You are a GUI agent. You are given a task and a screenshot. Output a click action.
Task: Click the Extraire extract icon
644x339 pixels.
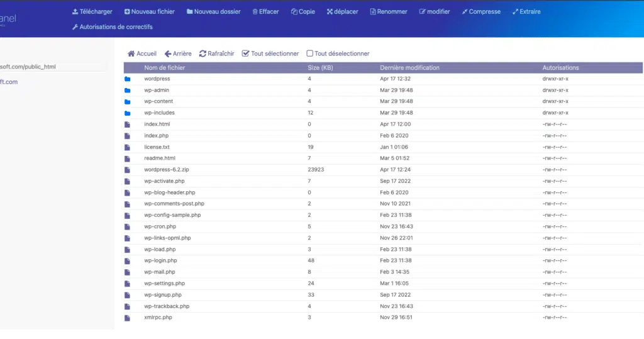[x=516, y=11]
